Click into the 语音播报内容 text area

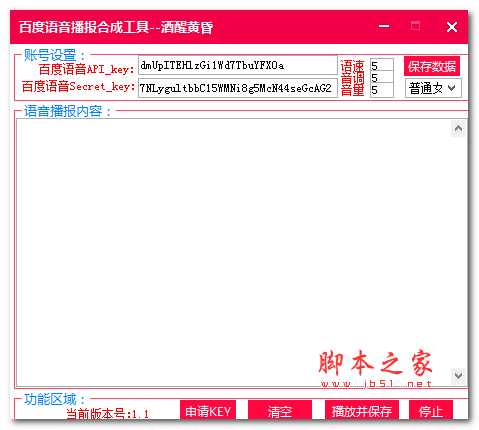point(233,252)
